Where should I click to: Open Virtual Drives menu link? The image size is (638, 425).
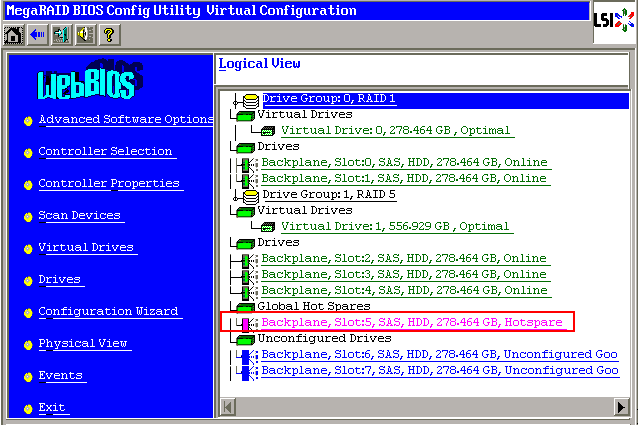click(86, 248)
